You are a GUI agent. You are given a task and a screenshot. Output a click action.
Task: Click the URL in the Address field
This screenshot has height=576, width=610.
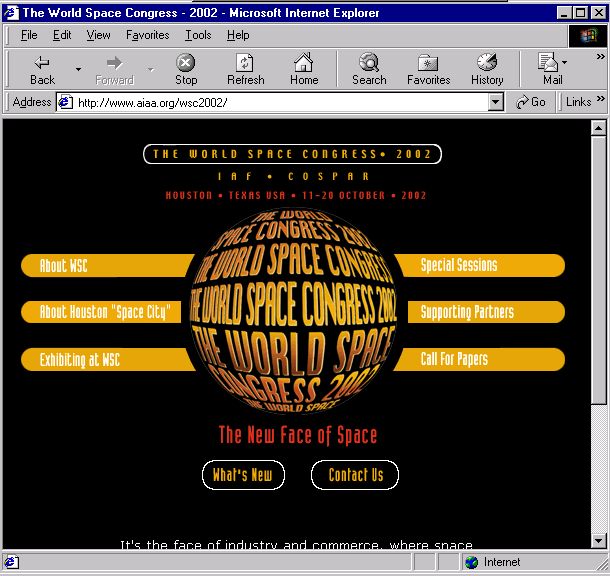152,103
